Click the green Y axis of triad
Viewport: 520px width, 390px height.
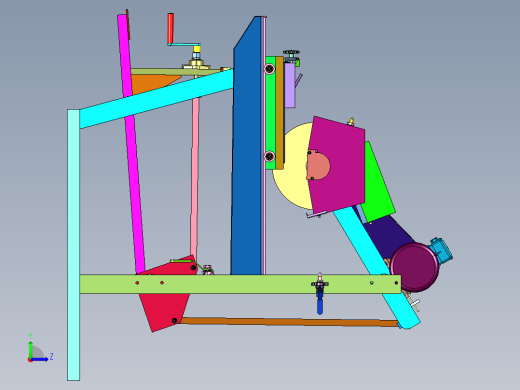coord(30,349)
